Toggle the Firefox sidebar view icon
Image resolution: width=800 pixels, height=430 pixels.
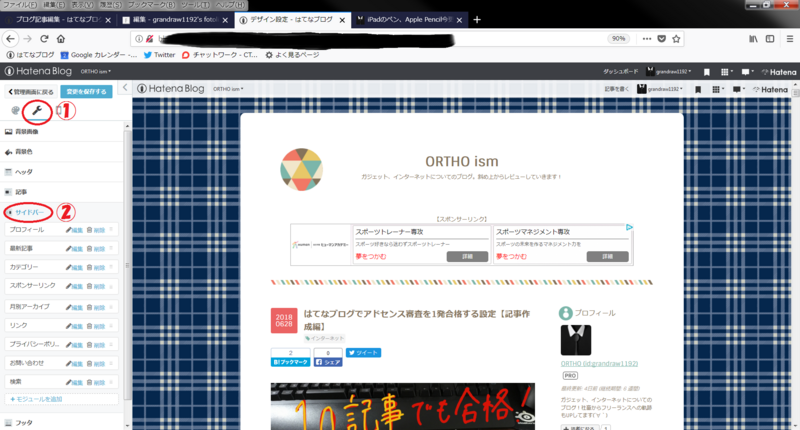click(x=770, y=39)
